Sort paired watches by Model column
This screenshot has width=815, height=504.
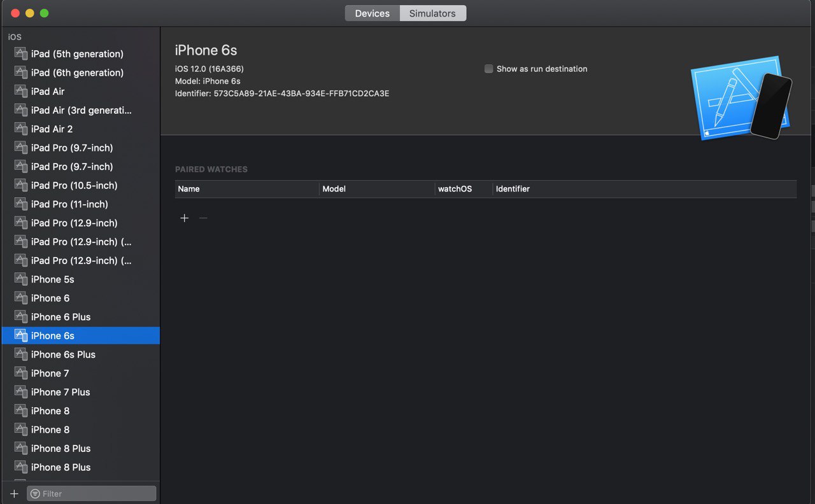(377, 189)
